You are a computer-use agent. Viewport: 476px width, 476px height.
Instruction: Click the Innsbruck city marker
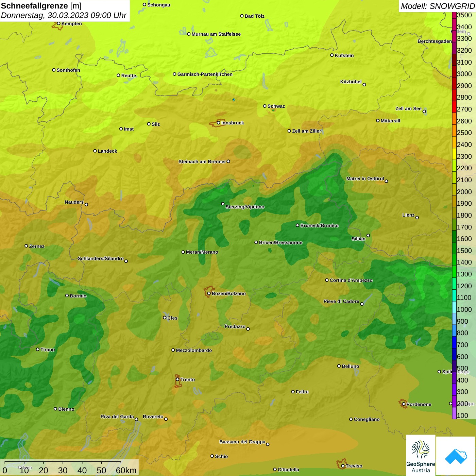[219, 123]
